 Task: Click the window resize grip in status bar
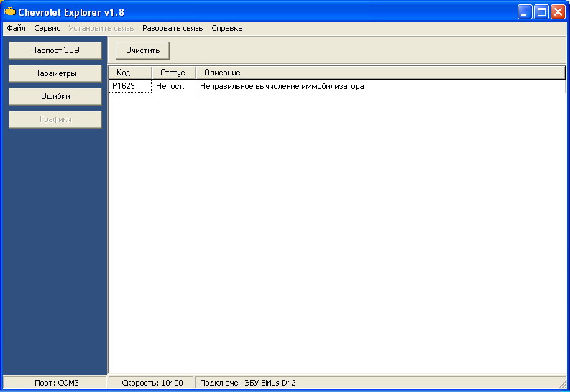coord(563,385)
